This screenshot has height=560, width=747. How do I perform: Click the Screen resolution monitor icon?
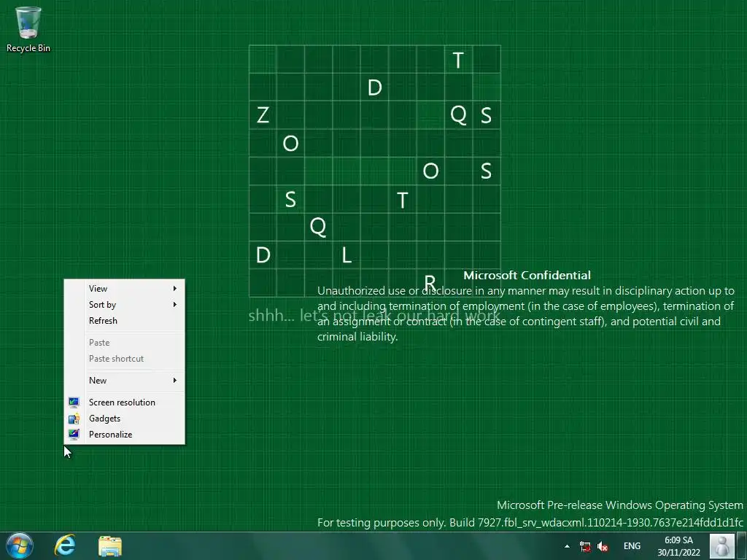pyautogui.click(x=74, y=402)
